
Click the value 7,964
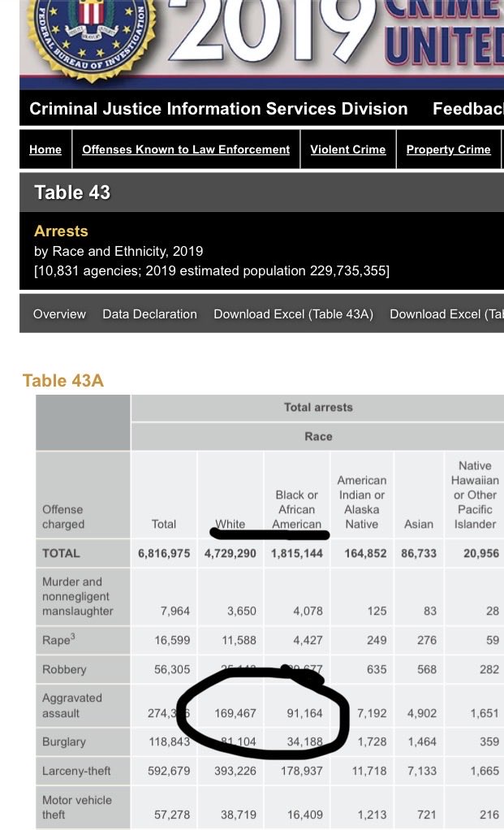tap(175, 611)
